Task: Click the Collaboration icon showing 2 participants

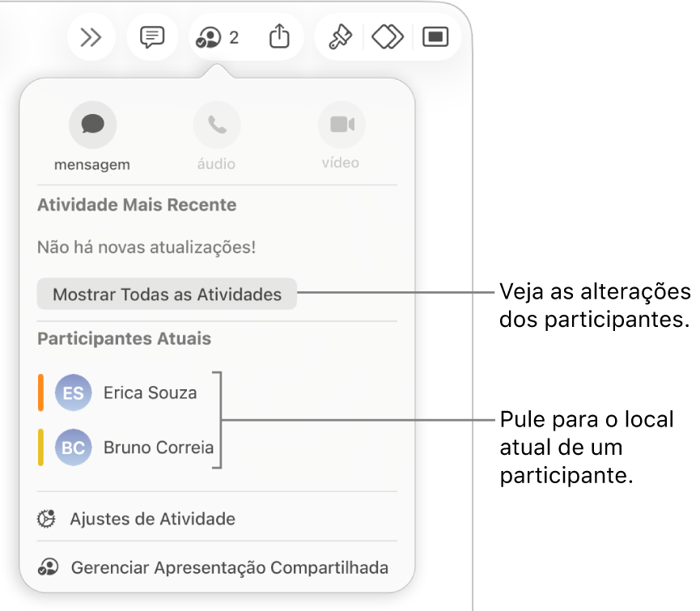Action: pyautogui.click(x=212, y=37)
